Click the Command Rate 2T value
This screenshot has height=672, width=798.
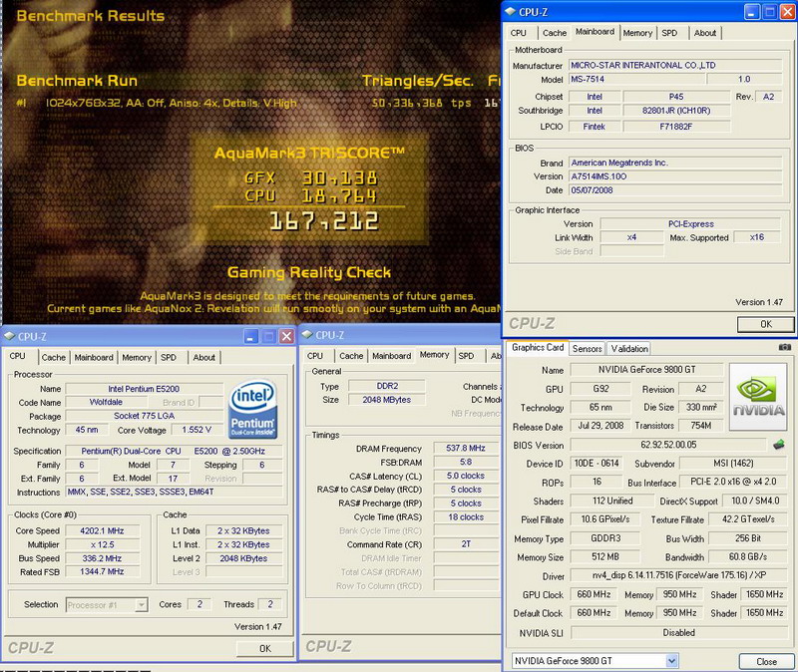coord(466,543)
